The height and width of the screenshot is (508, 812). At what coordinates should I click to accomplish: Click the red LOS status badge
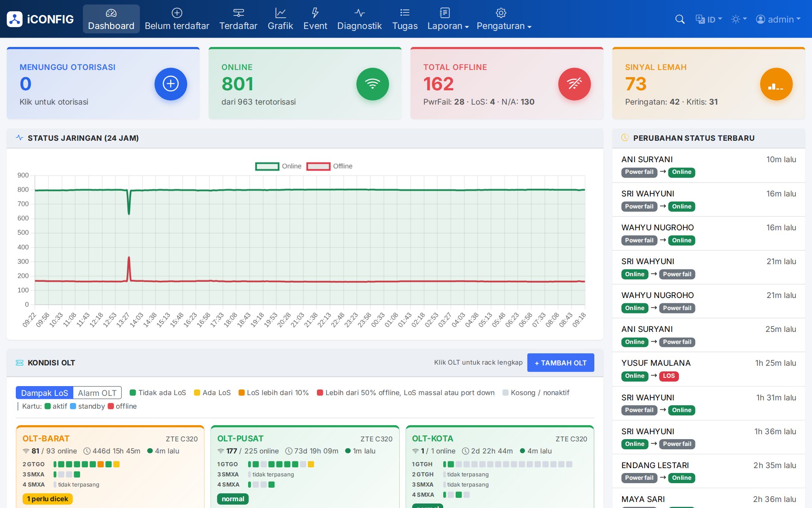(668, 376)
